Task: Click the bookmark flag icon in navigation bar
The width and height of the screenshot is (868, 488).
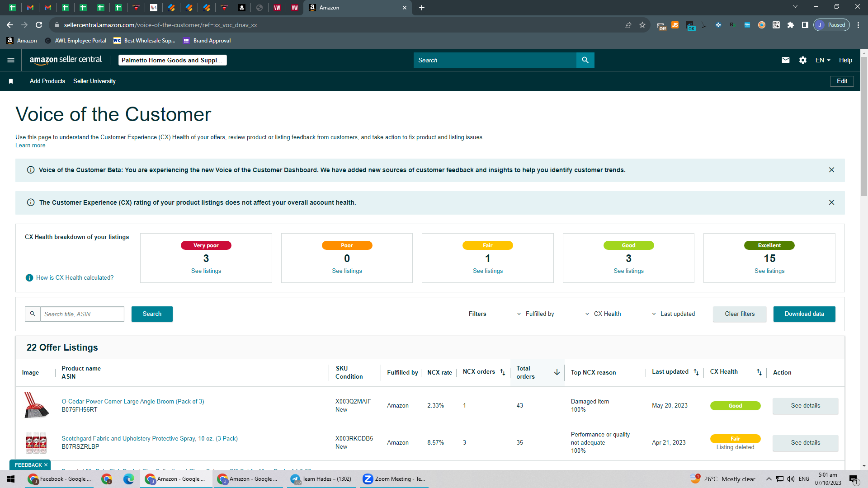Action: click(x=11, y=81)
